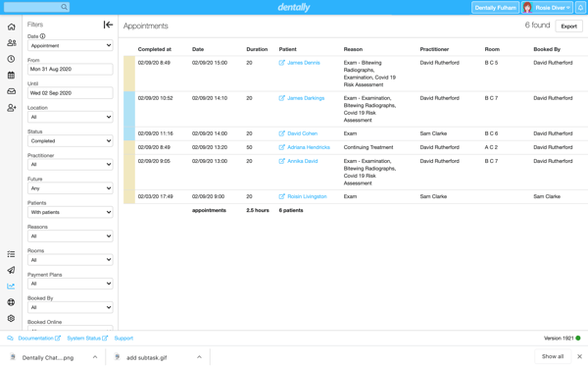Open the Payment Plans filter dropdown
This screenshot has width=588, height=368.
(x=71, y=284)
